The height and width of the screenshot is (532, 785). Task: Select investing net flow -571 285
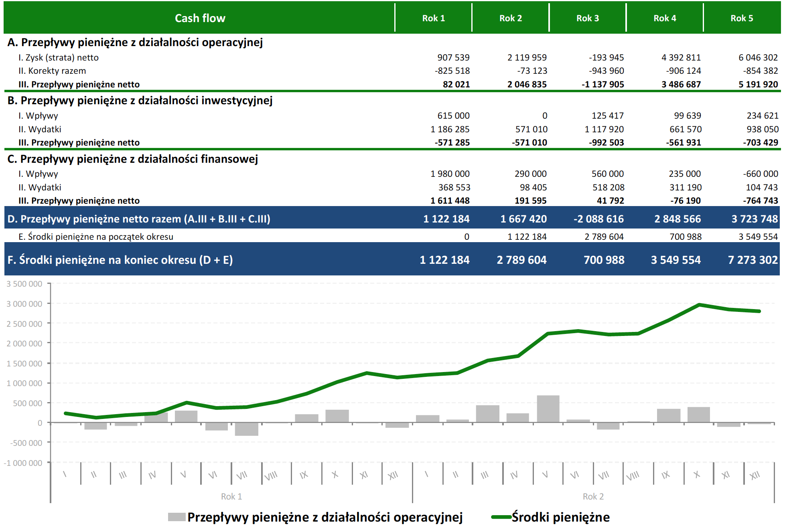click(x=452, y=143)
